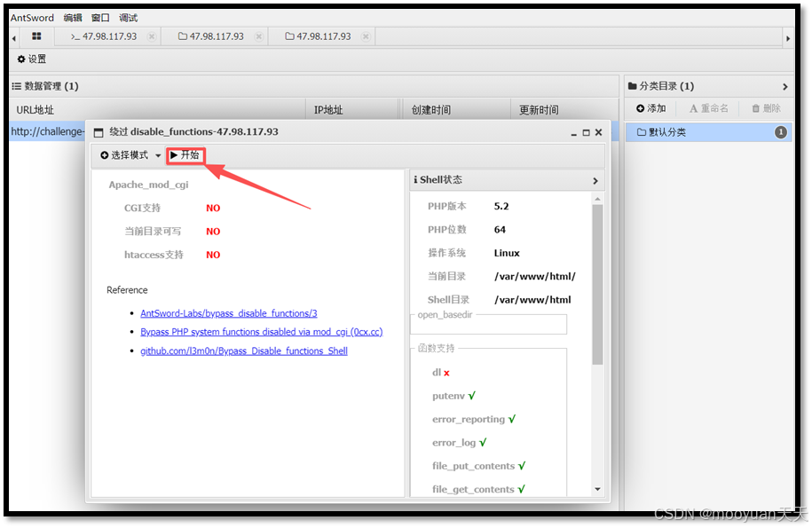Open 设置 settings
Viewport: 812px width, 528px height.
coord(32,59)
